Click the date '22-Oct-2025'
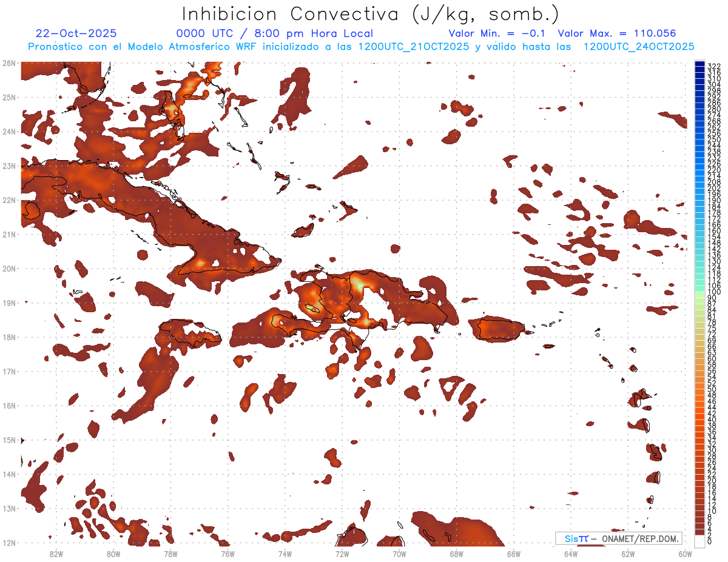The image size is (728, 562). coord(76,33)
